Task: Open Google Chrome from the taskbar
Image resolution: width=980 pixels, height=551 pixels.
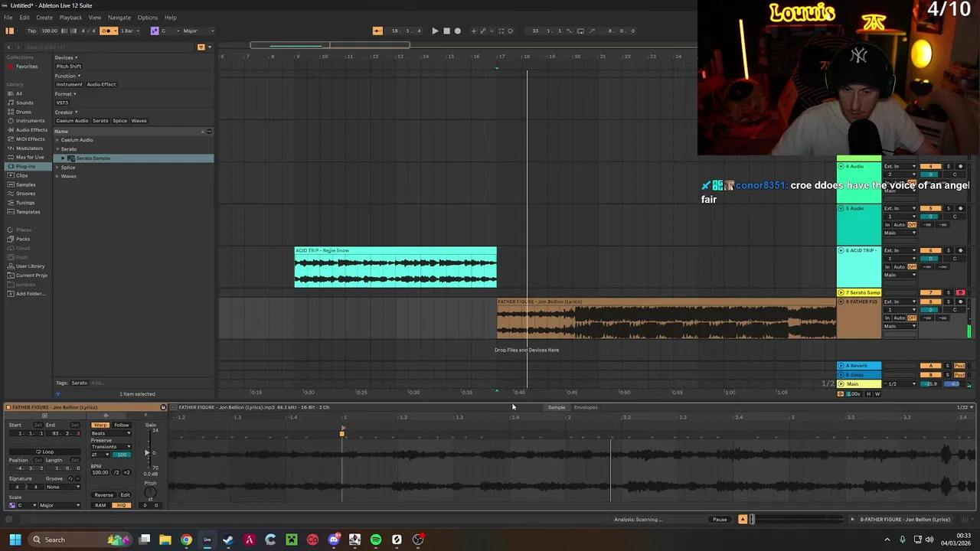Action: [186, 540]
